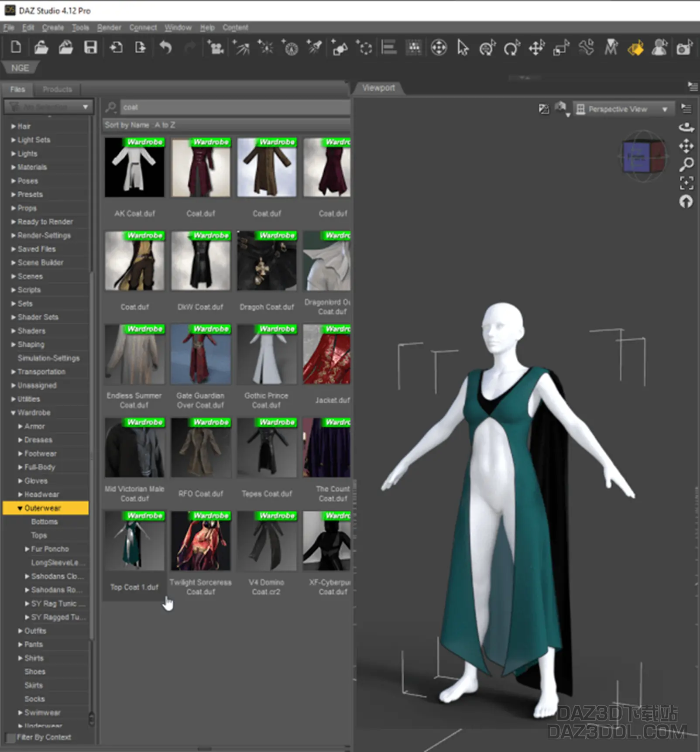700x752 pixels.
Task: Open the content category selection dropdown
Action: pyautogui.click(x=48, y=106)
